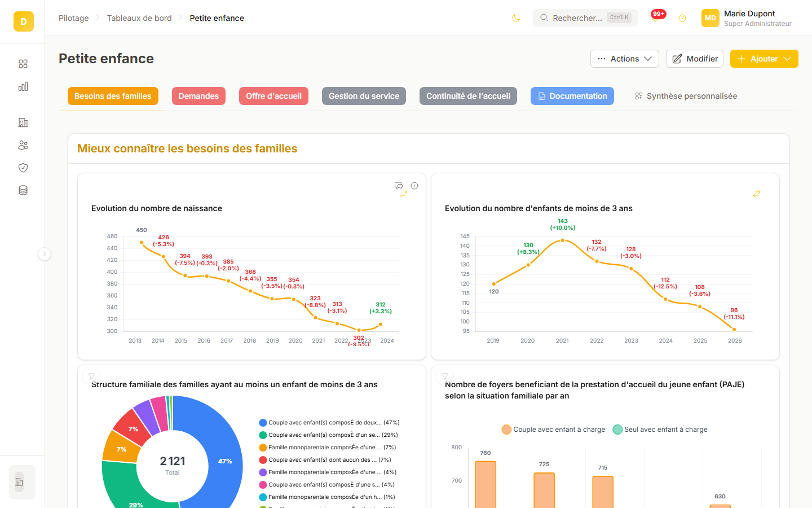Open the help question mark icon

(682, 18)
